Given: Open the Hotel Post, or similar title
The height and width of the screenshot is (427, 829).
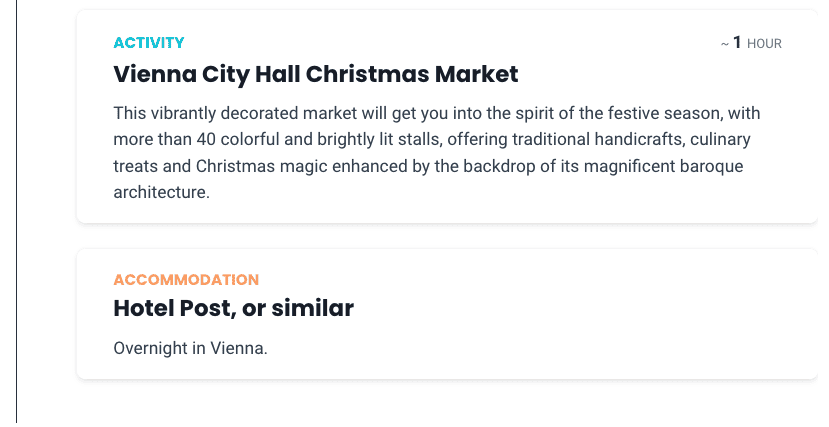Looking at the screenshot, I should [x=234, y=308].
